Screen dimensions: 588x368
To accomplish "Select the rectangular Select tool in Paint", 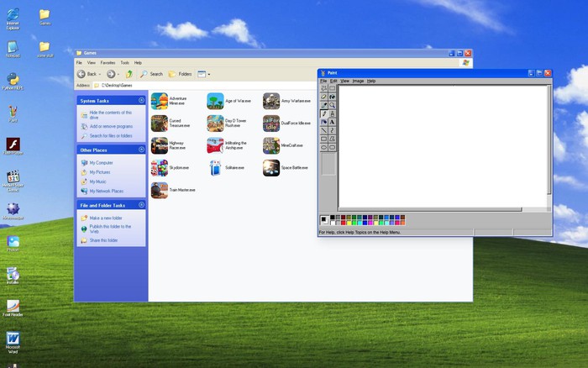I will tap(333, 88).
